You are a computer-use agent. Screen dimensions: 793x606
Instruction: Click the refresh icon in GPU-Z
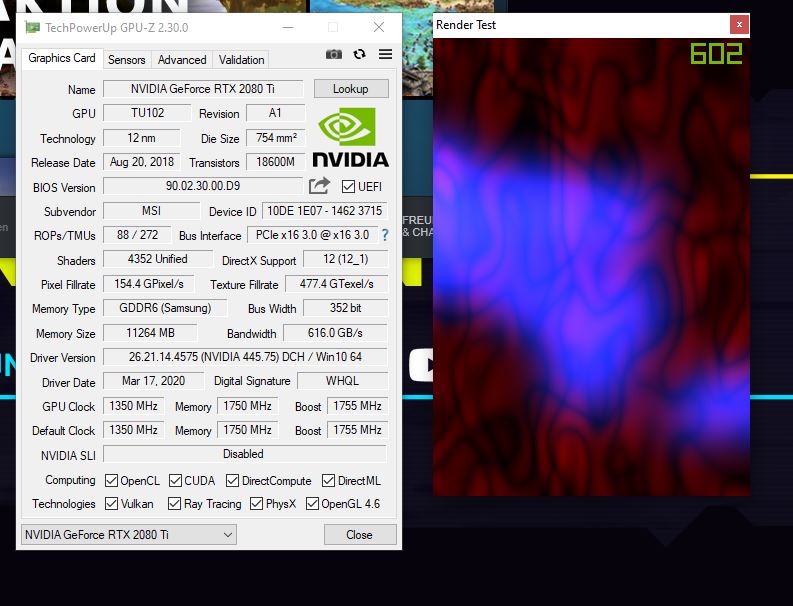[x=360, y=54]
